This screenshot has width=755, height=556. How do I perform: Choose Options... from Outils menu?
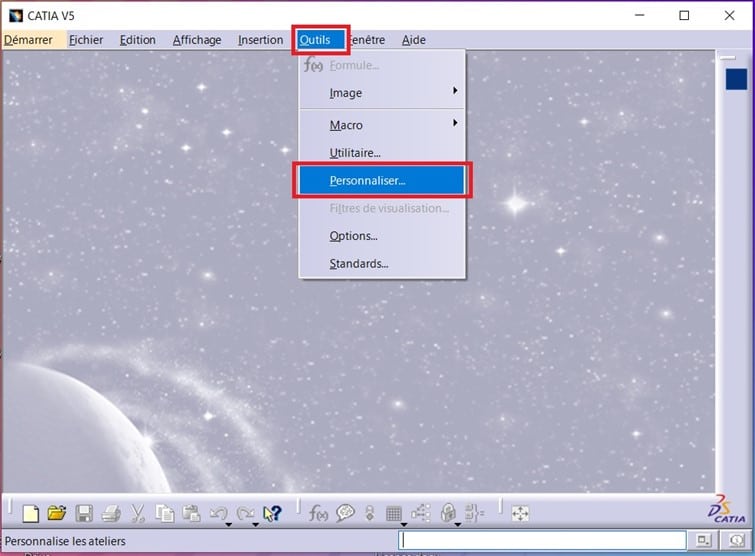382,236
